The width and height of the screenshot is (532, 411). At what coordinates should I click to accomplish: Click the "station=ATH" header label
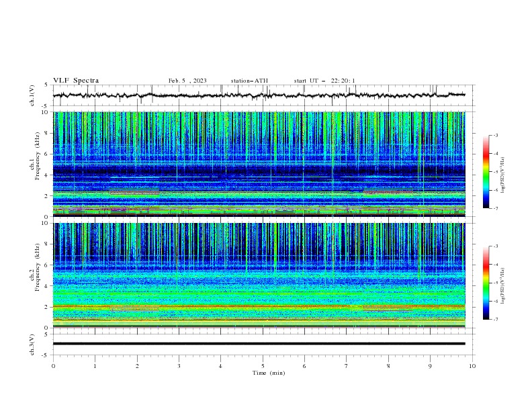249,81
